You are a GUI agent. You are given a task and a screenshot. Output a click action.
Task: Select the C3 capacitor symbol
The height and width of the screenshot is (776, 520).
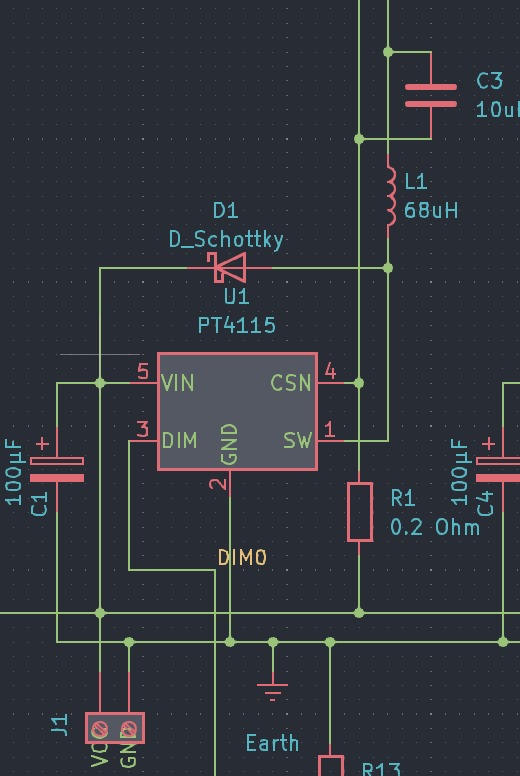431,96
